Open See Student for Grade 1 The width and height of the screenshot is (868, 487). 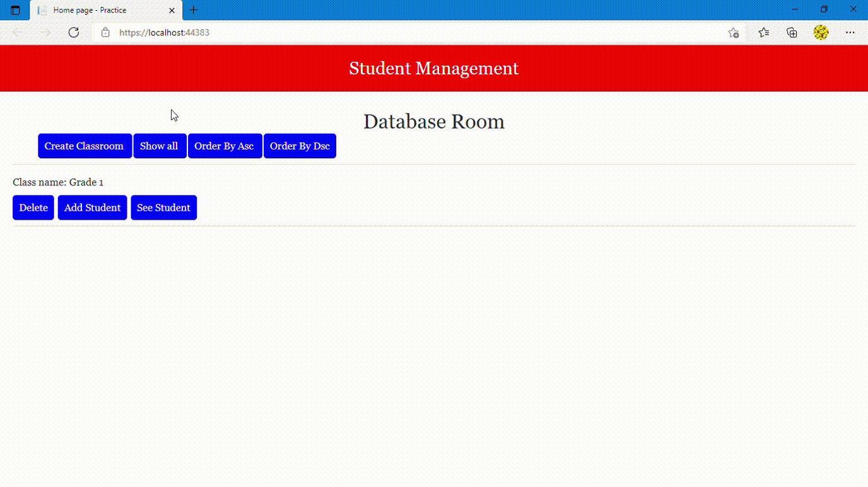pyautogui.click(x=163, y=207)
